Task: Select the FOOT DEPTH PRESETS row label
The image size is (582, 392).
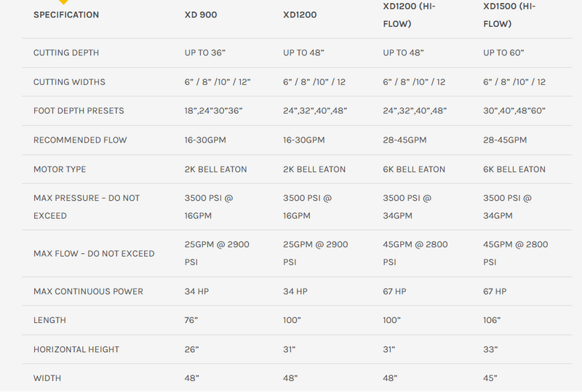Action: 79,111
